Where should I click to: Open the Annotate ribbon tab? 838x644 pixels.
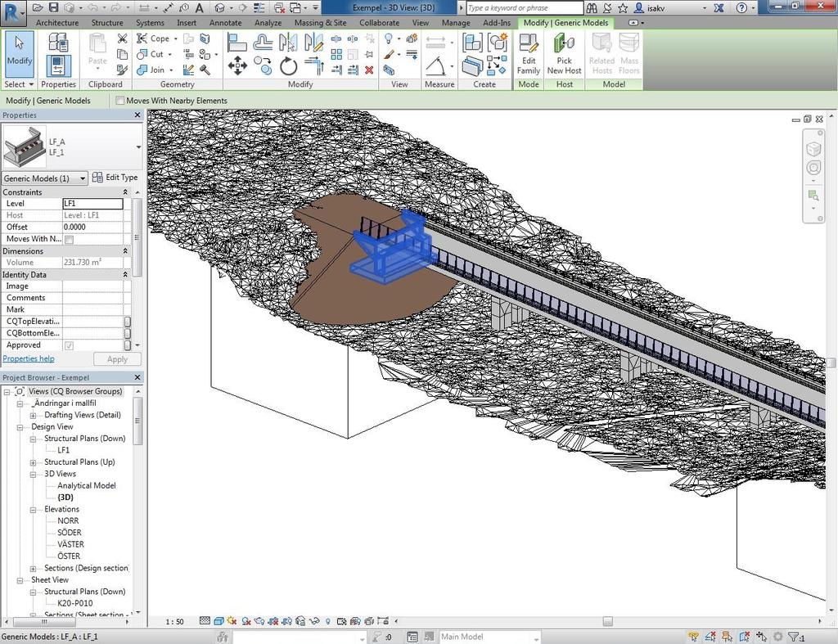[x=225, y=22]
